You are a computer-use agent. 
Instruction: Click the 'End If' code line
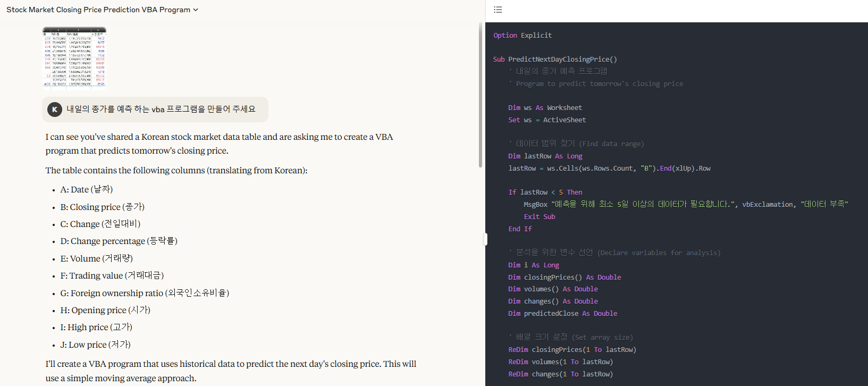click(x=520, y=229)
